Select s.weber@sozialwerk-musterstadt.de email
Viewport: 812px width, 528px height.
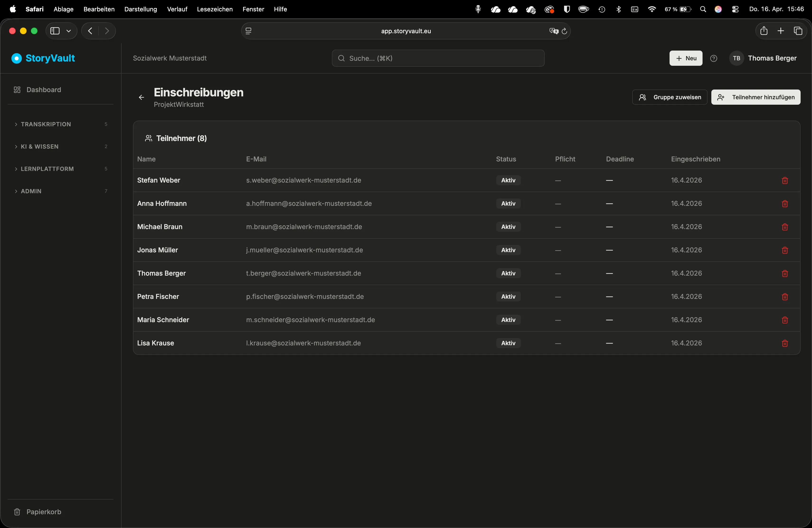tap(304, 180)
